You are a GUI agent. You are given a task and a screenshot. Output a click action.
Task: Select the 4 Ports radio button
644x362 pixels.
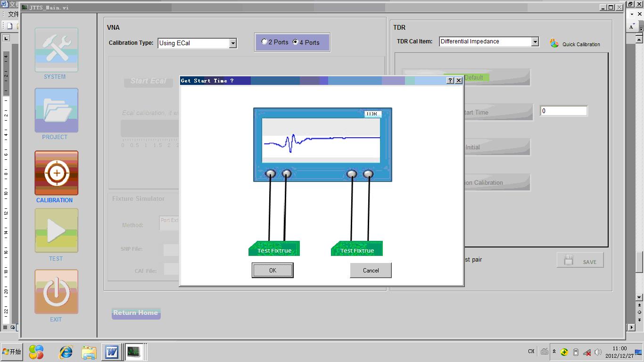point(296,42)
